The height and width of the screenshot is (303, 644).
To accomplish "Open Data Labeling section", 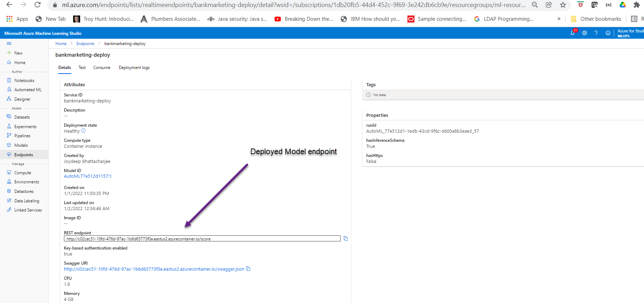I will click(x=27, y=201).
